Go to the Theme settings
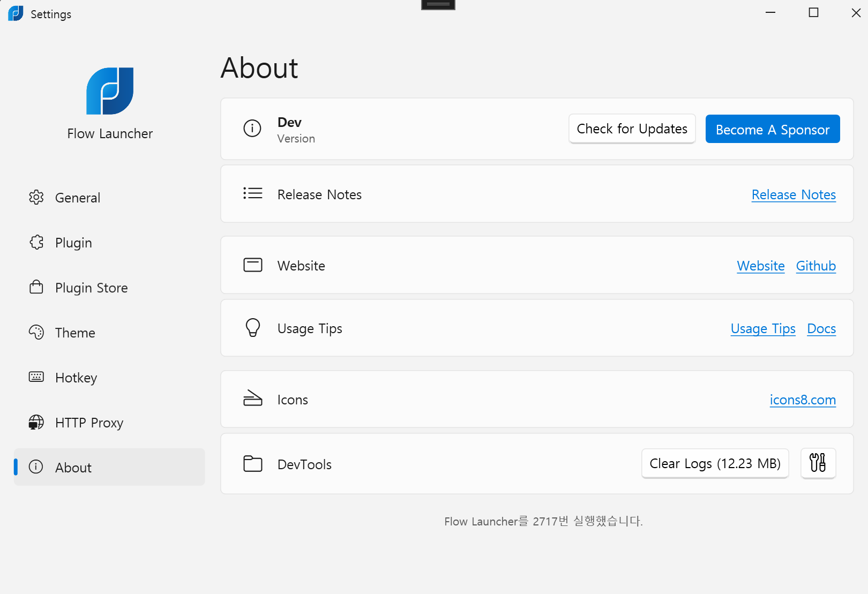 point(109,333)
